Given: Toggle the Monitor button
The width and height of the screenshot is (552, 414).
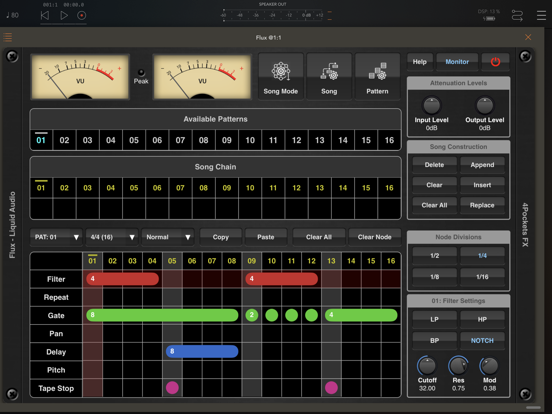Looking at the screenshot, I should click(x=457, y=62).
